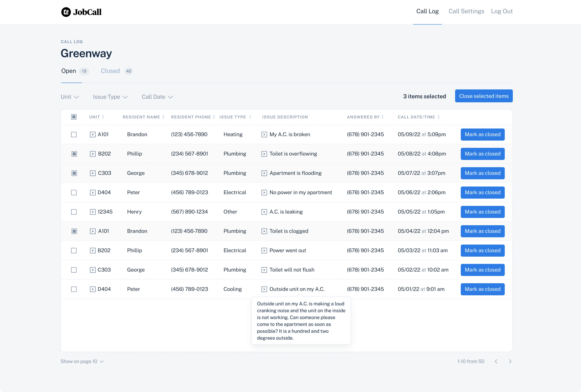The width and height of the screenshot is (581, 392).
Task: Check the checkbox for Peter's electrical issue
Action: click(74, 192)
